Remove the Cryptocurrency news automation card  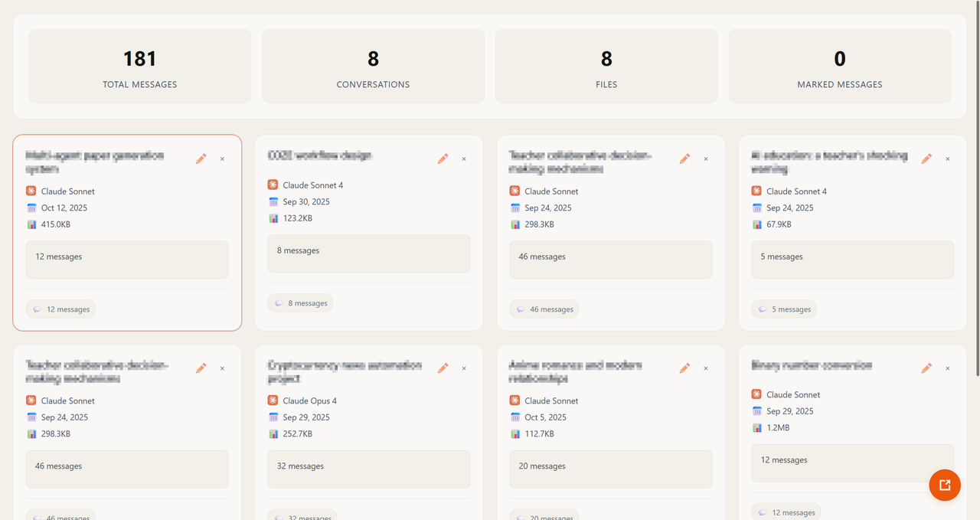(464, 368)
